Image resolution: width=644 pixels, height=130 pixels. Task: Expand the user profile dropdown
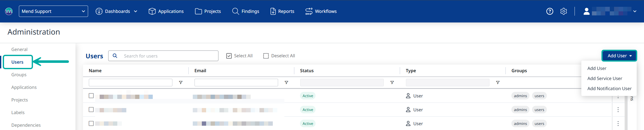tap(610, 11)
